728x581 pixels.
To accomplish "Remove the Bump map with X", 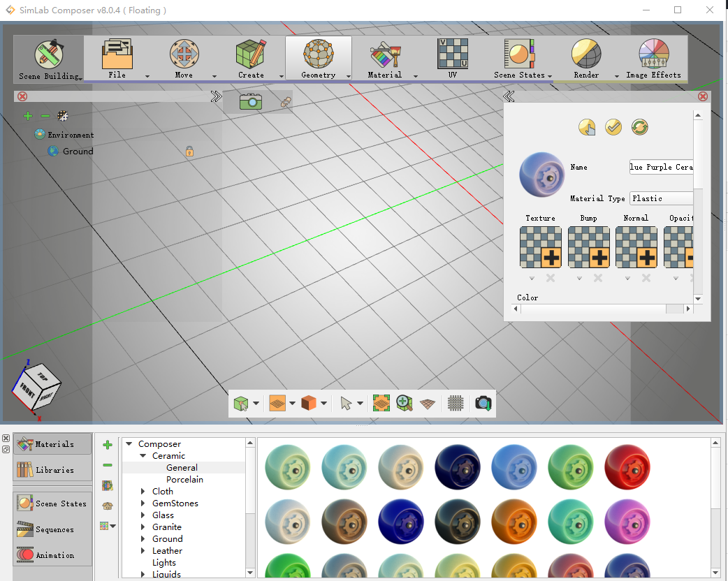I will [x=598, y=278].
